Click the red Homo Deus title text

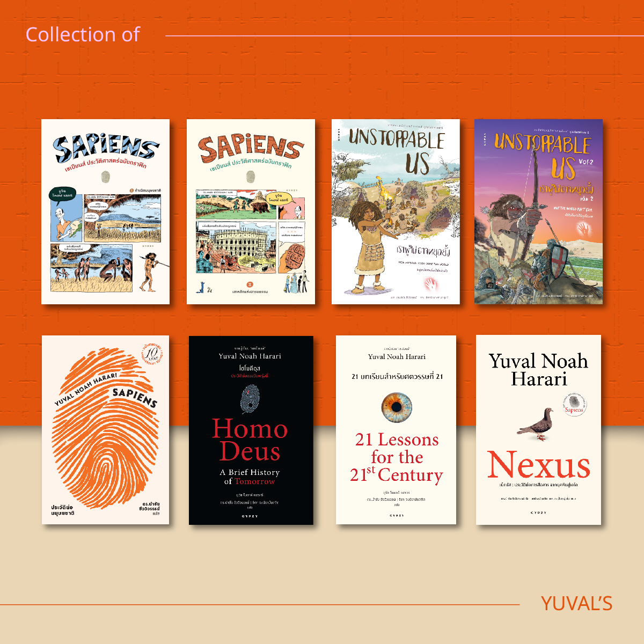pyautogui.click(x=250, y=440)
